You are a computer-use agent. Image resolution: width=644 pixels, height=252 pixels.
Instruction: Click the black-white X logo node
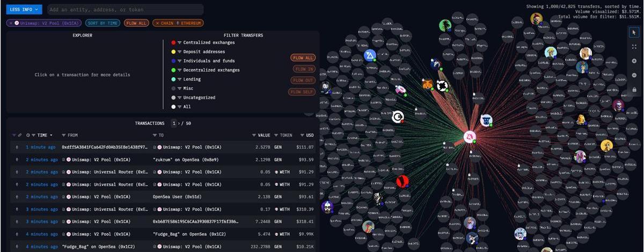(442, 85)
